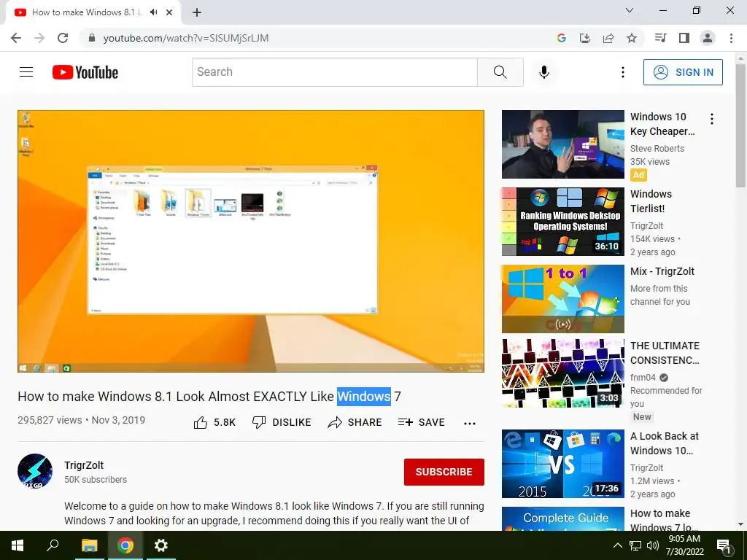The width and height of the screenshot is (747, 560).
Task: Toggle Chrome side panel
Action: [x=684, y=38]
